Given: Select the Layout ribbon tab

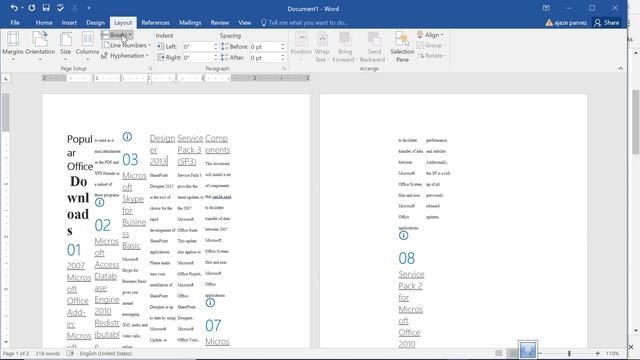Looking at the screenshot, I should tap(123, 22).
